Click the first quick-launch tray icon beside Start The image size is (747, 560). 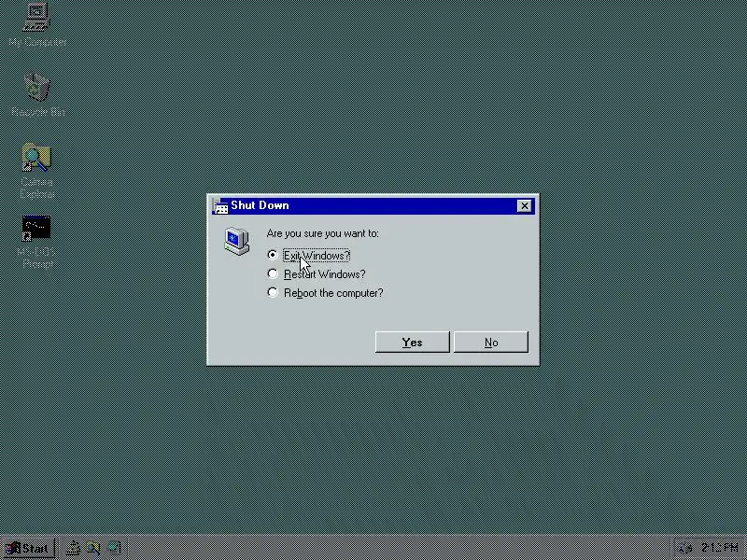(x=73, y=548)
